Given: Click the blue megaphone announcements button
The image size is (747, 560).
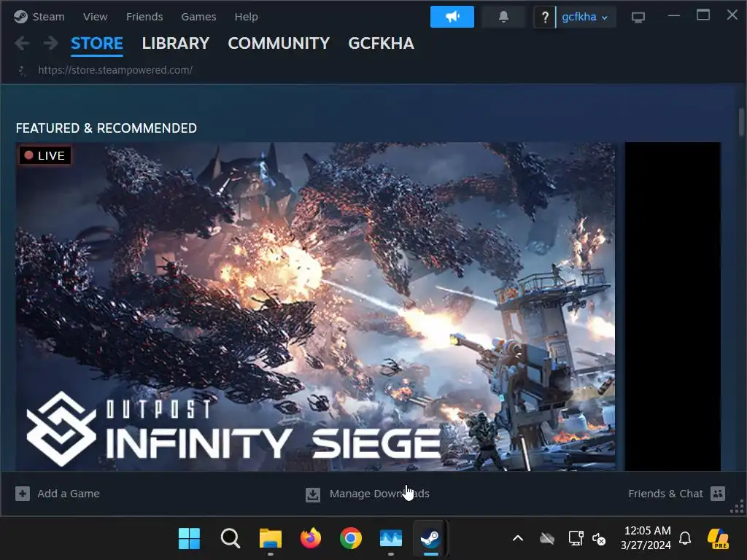Looking at the screenshot, I should pos(452,17).
